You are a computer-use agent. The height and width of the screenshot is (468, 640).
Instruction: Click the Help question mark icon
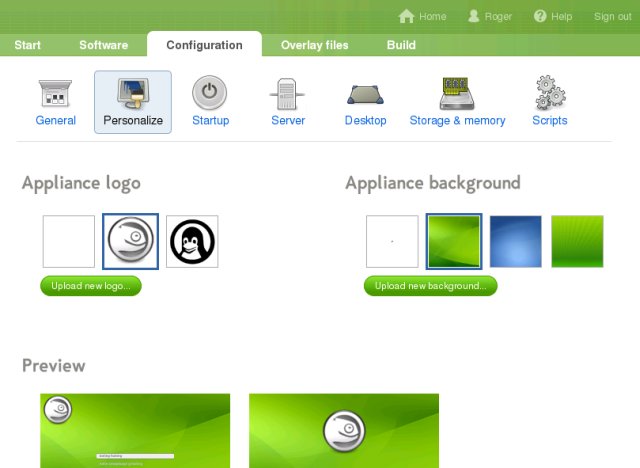point(540,16)
